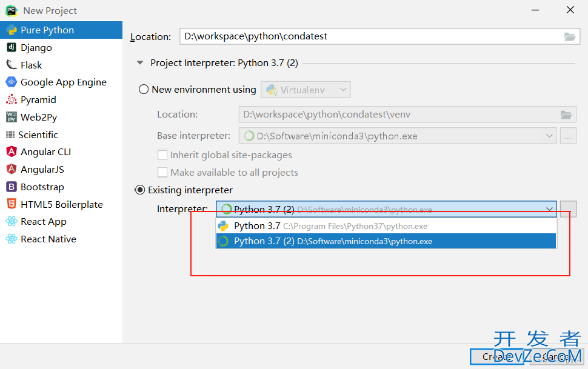The height and width of the screenshot is (369, 588).
Task: Choose the Bootstrap project icon
Action: 12,187
